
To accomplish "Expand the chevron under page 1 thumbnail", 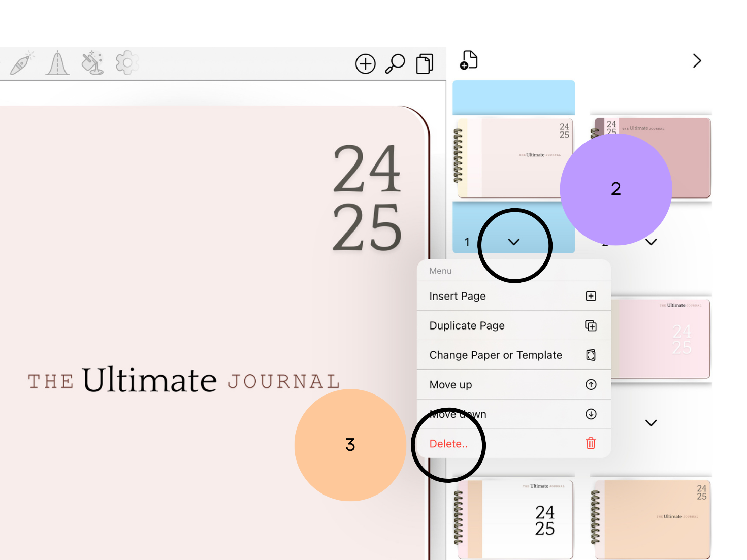I will pos(514,242).
